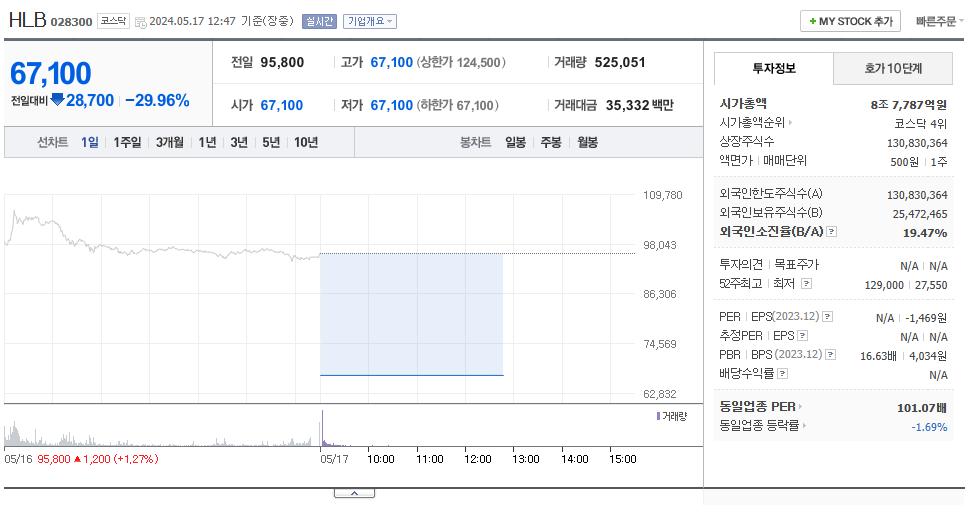Screen dimensions: 970x505
Task: Select the 10년 line chart period
Action: (x=306, y=142)
